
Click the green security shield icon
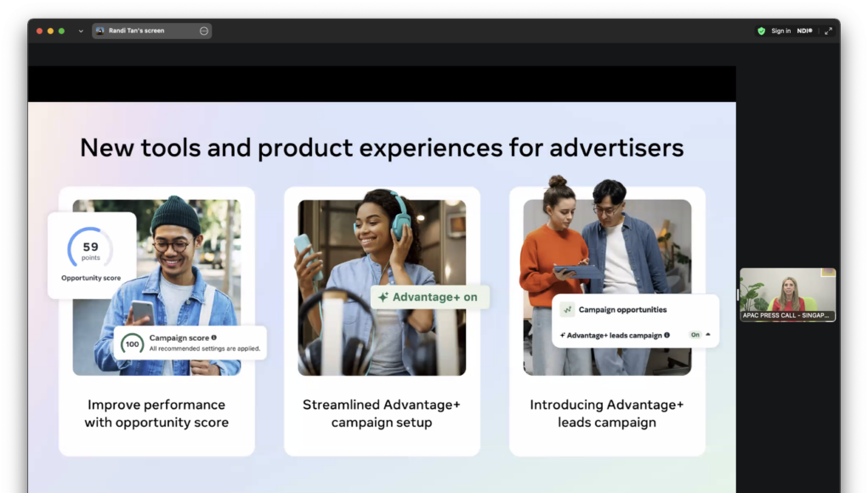click(x=761, y=31)
